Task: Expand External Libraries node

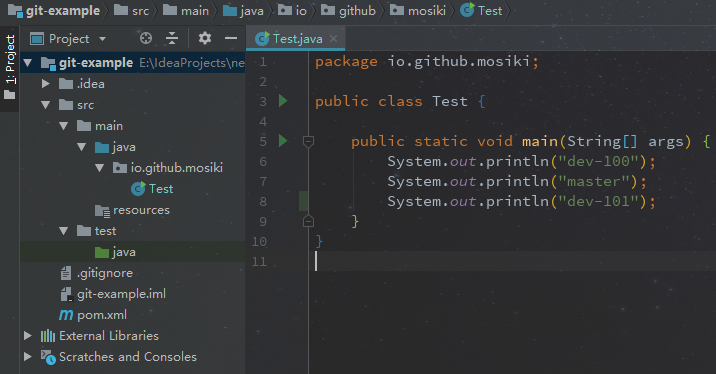Action: pyautogui.click(x=28, y=336)
